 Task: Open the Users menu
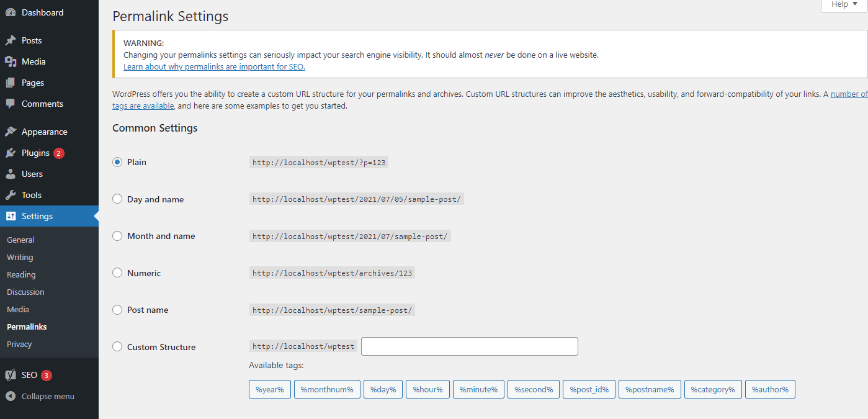pos(49,174)
